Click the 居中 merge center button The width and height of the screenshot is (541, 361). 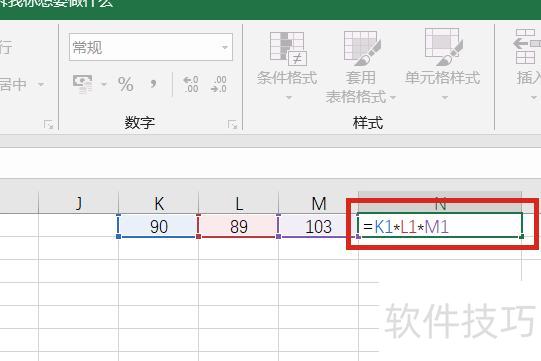(13, 84)
